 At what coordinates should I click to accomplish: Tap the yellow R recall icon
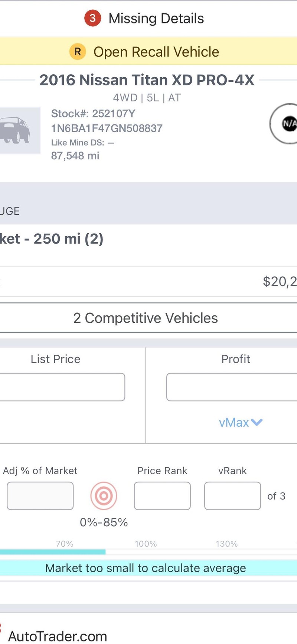point(78,52)
